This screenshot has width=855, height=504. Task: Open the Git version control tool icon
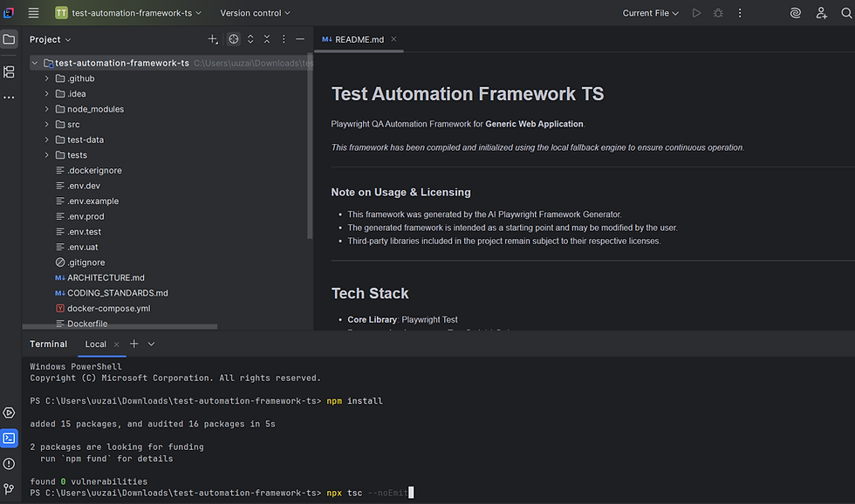pyautogui.click(x=10, y=489)
